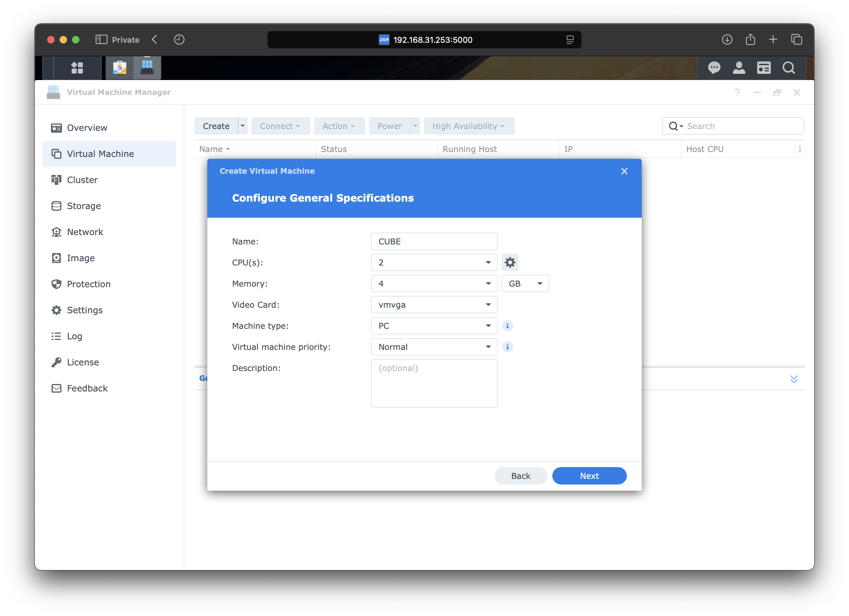Image resolution: width=849 pixels, height=616 pixels.
Task: Open the Storage section in the sidebar
Action: (x=83, y=206)
